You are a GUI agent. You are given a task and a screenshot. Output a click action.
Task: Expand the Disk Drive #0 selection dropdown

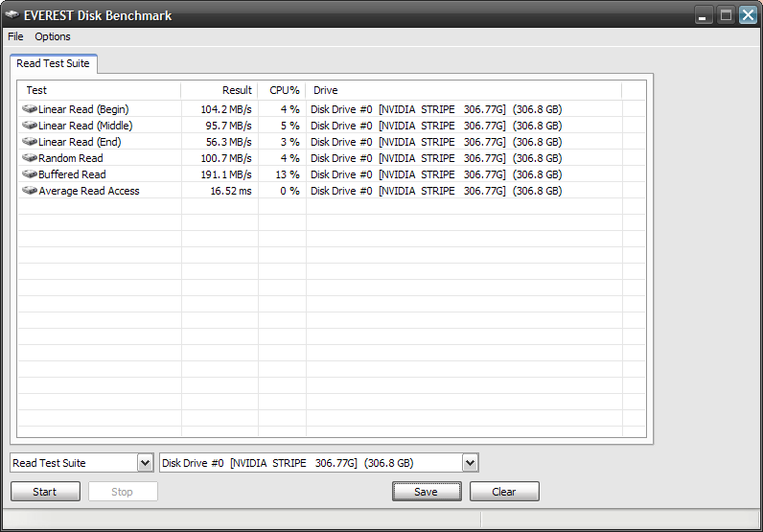pyautogui.click(x=470, y=463)
